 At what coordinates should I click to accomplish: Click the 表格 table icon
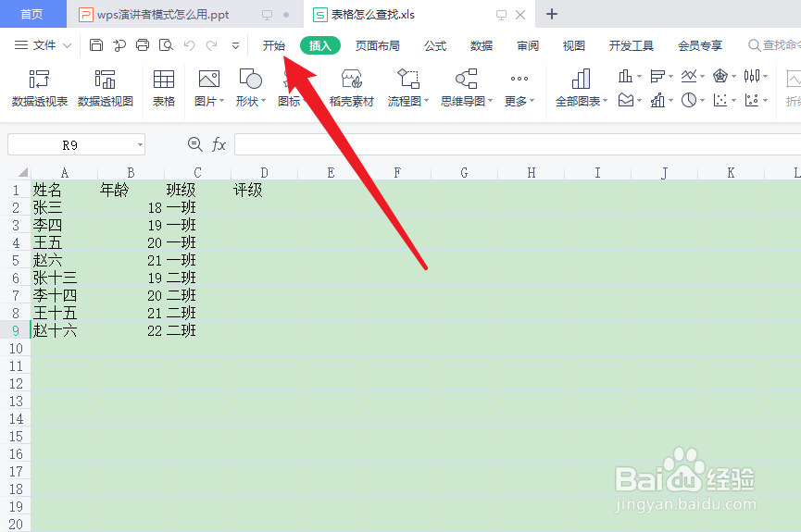(x=164, y=88)
